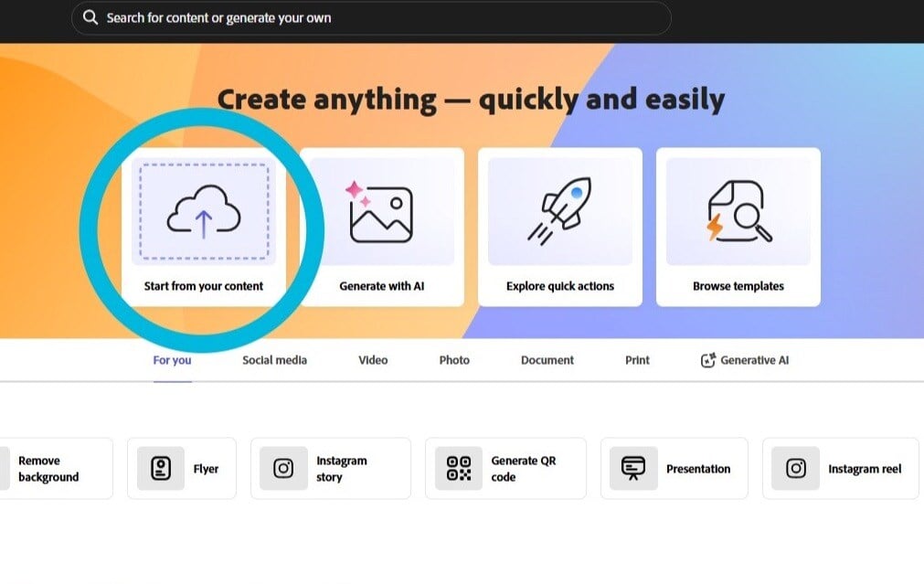Screen dimensions: 924x584
Task: Select the Photo tab
Action: pos(453,360)
